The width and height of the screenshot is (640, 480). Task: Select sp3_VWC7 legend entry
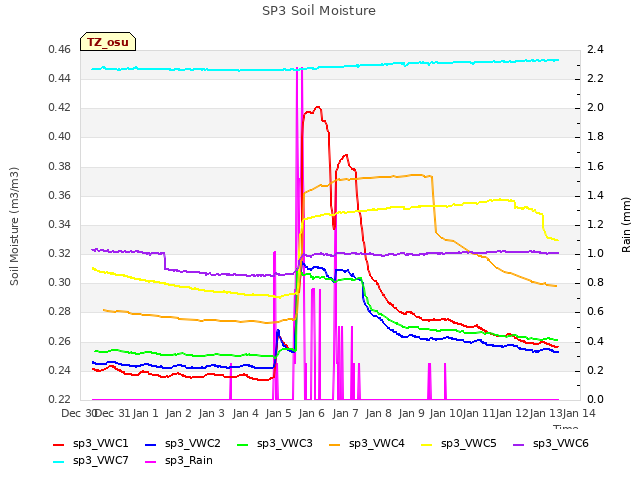coord(91,461)
